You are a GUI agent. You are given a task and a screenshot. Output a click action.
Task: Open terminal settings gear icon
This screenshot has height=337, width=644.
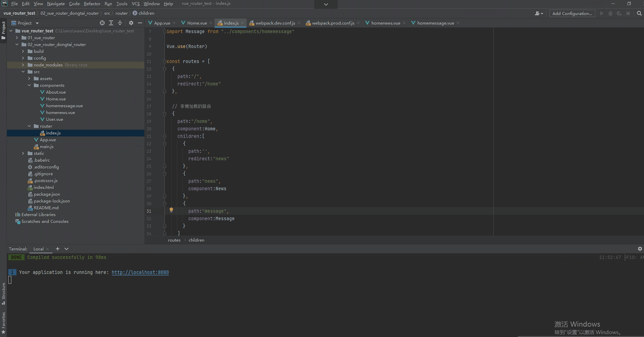coord(640,249)
